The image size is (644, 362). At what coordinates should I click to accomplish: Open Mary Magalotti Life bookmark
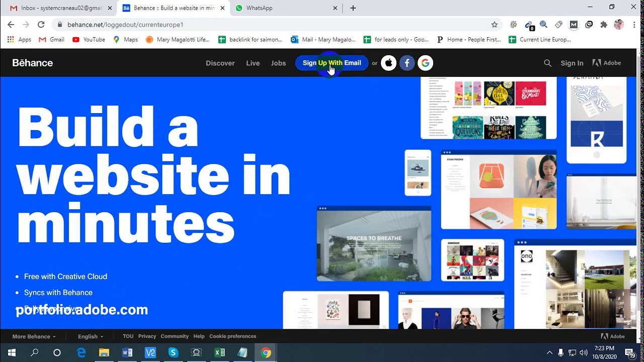pos(178,39)
